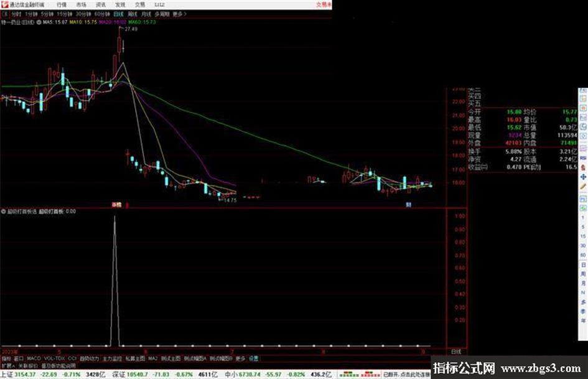Expand the 扩展 panel arrow
588x379 pixels.
pos(8,365)
